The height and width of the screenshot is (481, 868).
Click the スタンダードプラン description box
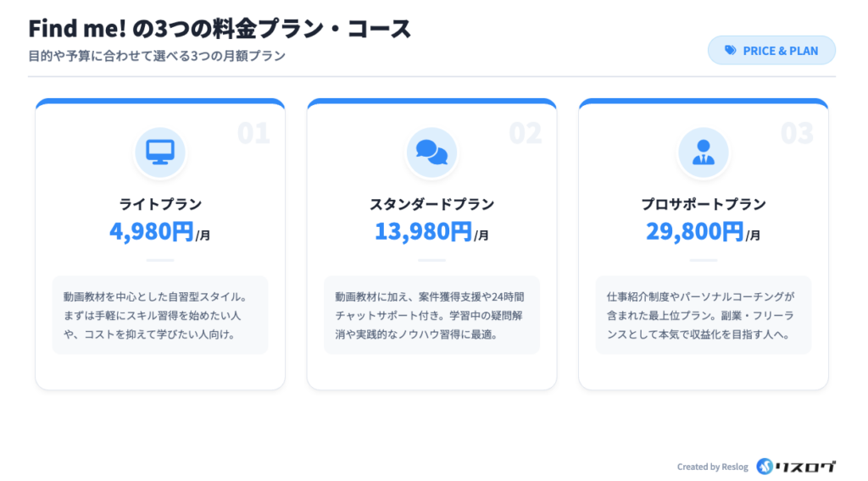(431, 315)
